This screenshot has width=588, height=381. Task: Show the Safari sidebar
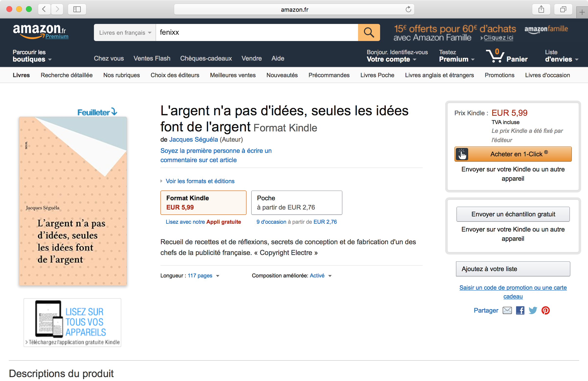click(x=77, y=9)
